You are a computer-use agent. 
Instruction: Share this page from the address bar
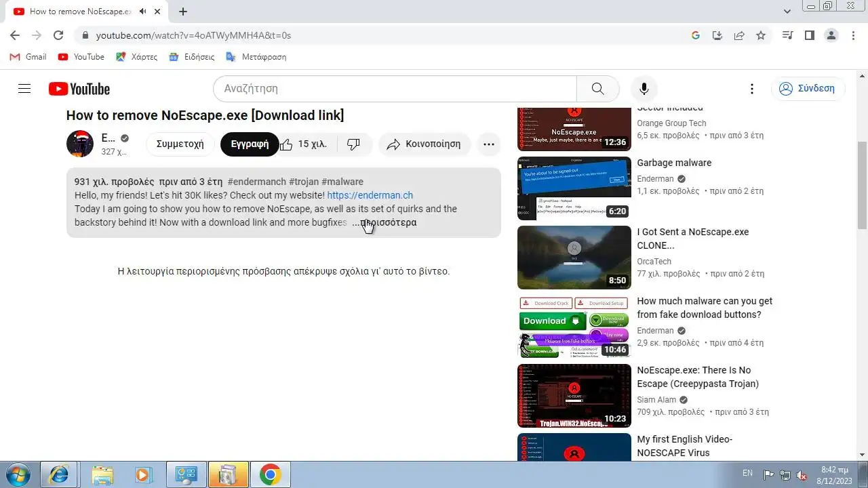click(x=739, y=35)
